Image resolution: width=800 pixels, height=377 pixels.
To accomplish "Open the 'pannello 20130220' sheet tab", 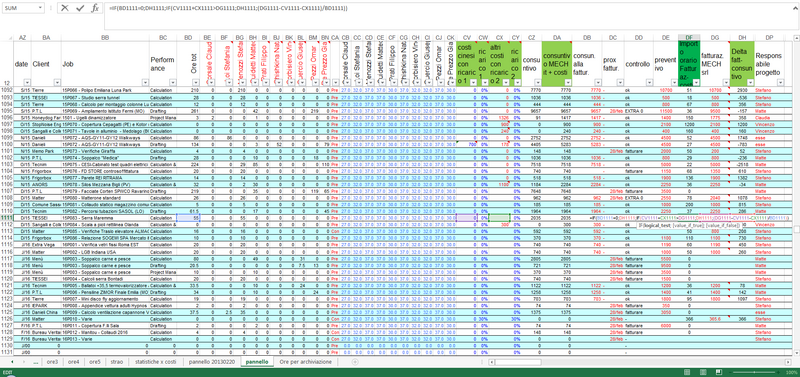I will click(x=212, y=362).
